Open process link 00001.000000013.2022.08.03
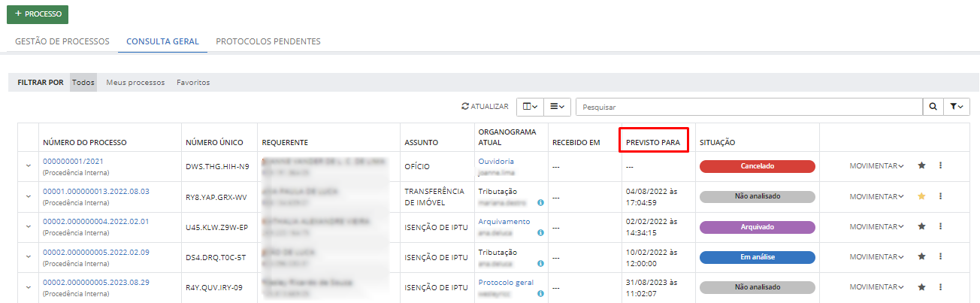The height and width of the screenshot is (303, 980). (96, 191)
